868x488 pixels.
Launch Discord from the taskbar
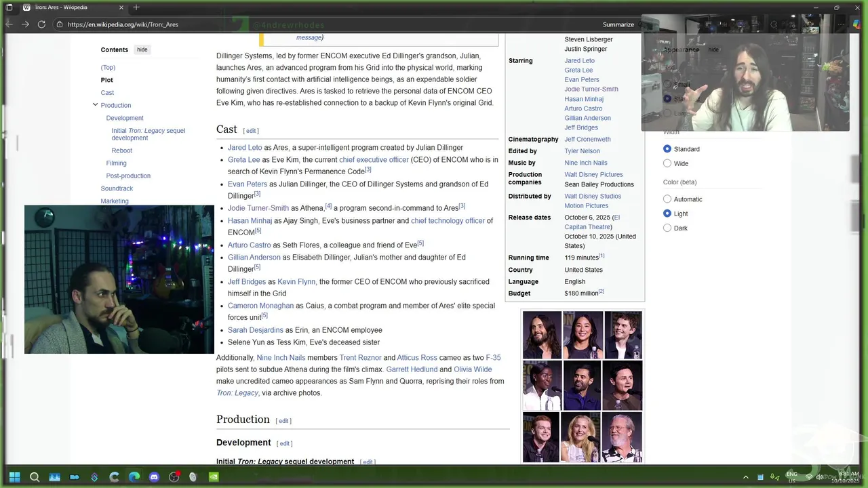(154, 477)
